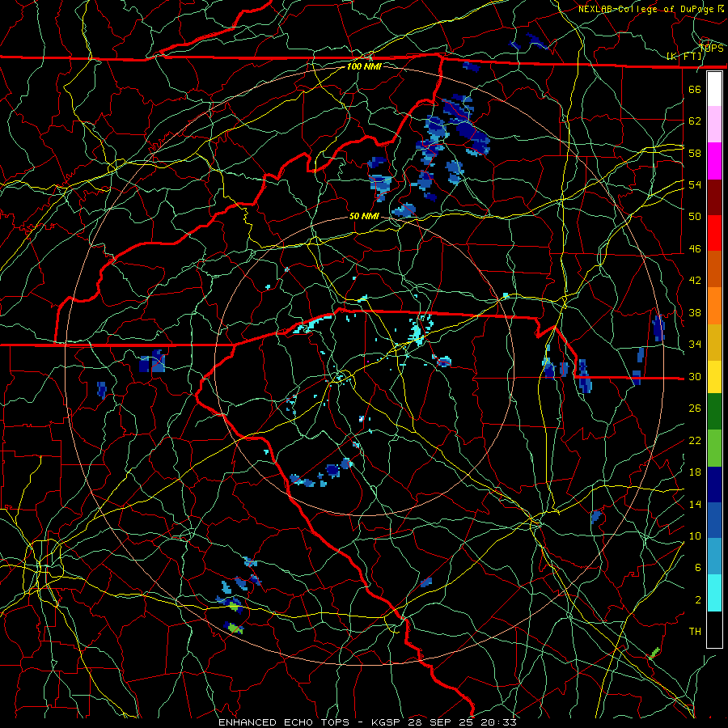This screenshot has height=728, width=728.
Task: Click the legend label "TH"
Action: click(x=695, y=632)
